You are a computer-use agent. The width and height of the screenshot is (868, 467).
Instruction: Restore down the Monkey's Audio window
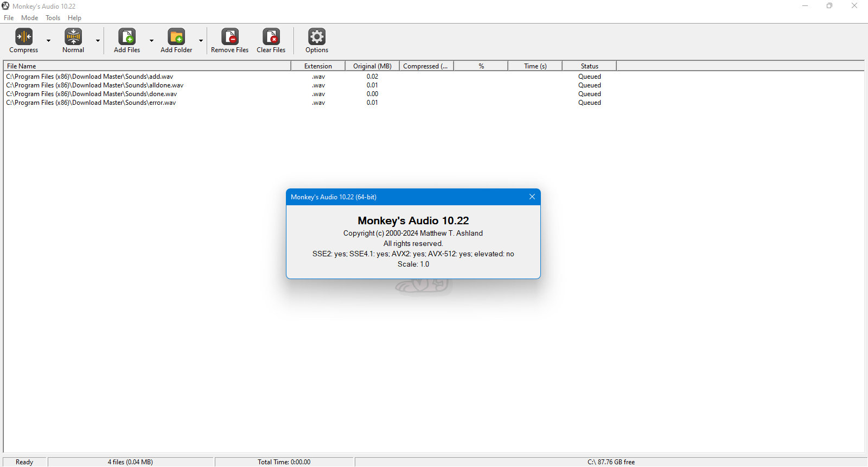coord(829,6)
